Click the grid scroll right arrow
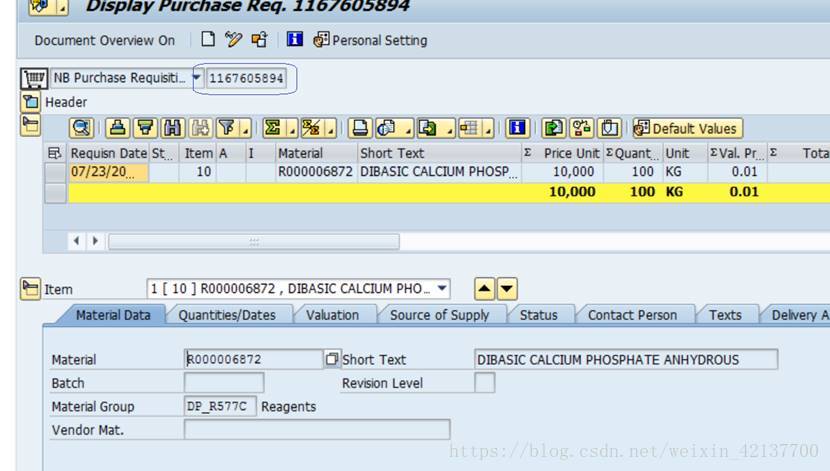The height and width of the screenshot is (471, 830). click(x=95, y=241)
